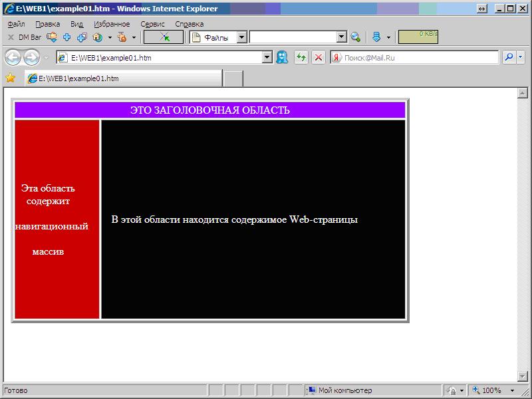Viewport: 532px width, 399px height.
Task: Click the 'Эта область содержит' text
Action: coord(48,194)
